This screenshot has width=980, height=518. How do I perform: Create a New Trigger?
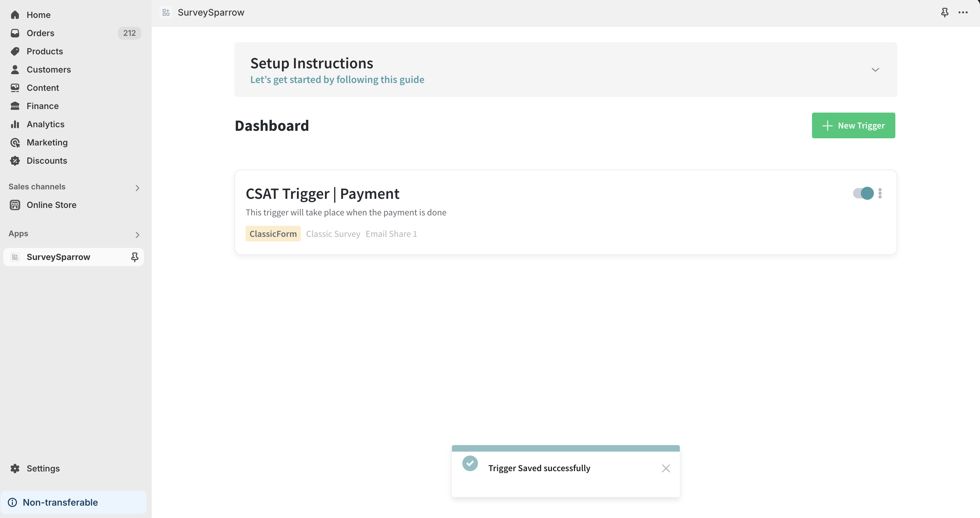tap(853, 126)
